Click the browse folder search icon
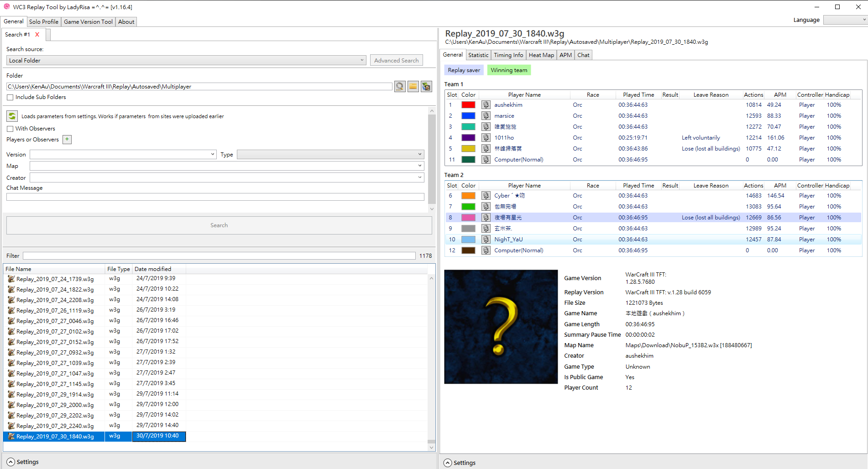 click(400, 87)
